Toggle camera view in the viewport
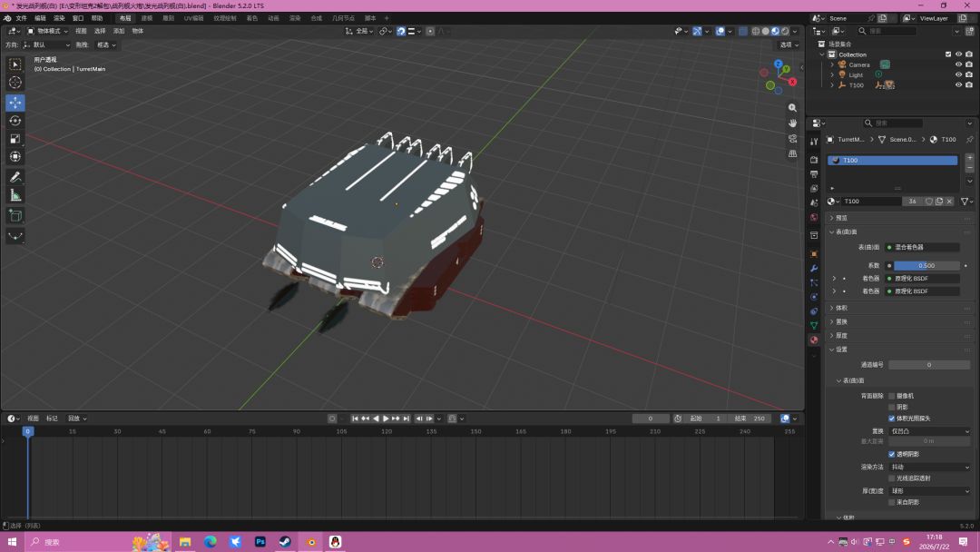This screenshot has width=980, height=552. pyautogui.click(x=792, y=138)
